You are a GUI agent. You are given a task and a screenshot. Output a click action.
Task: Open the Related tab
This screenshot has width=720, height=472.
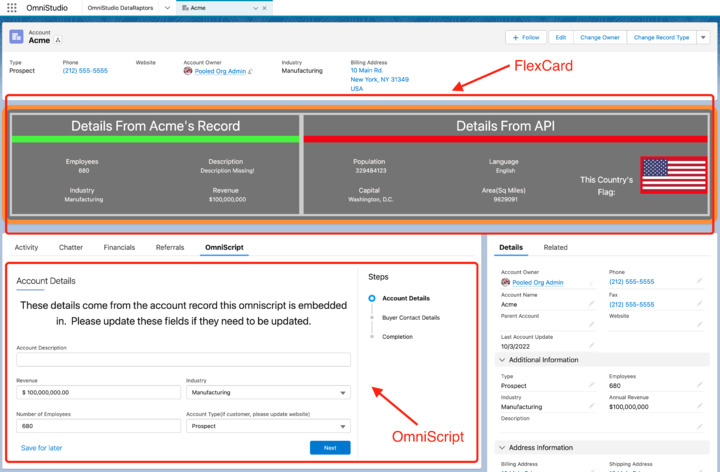[x=555, y=247]
